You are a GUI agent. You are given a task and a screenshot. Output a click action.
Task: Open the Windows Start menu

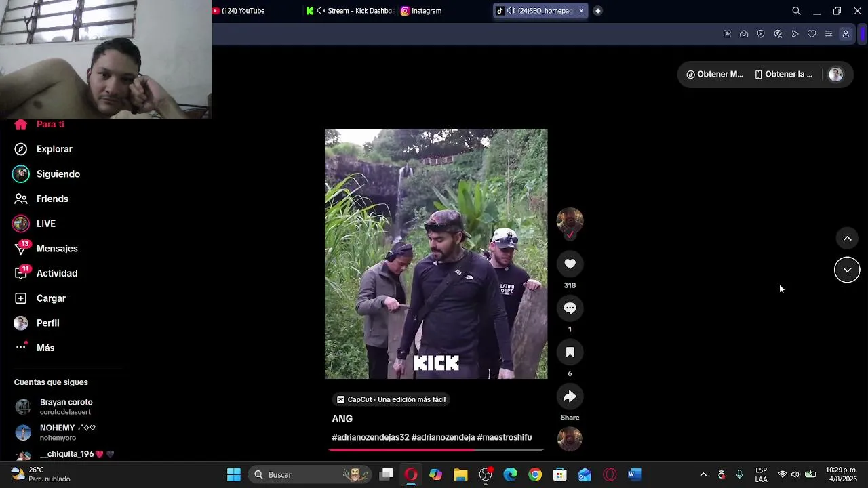[x=234, y=474]
